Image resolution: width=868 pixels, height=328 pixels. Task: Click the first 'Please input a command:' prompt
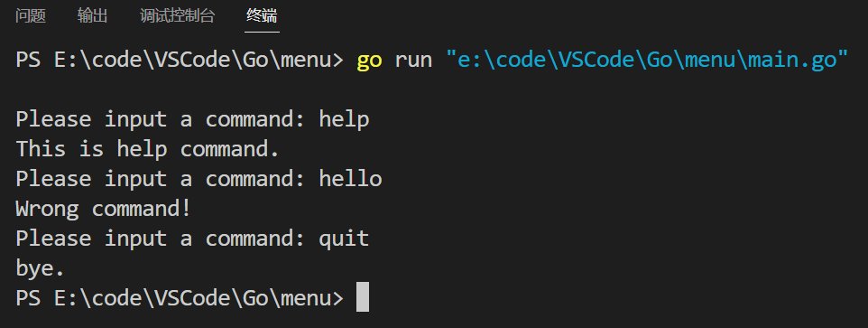tap(160, 119)
